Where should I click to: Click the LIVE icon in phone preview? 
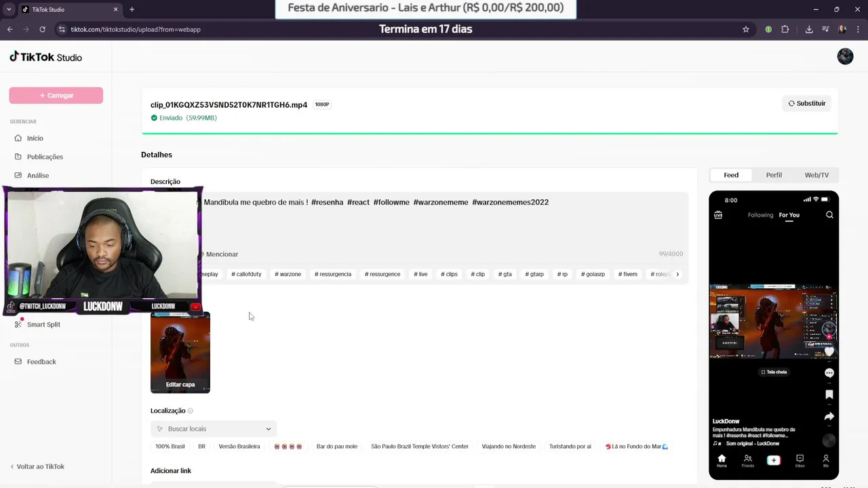[718, 215]
